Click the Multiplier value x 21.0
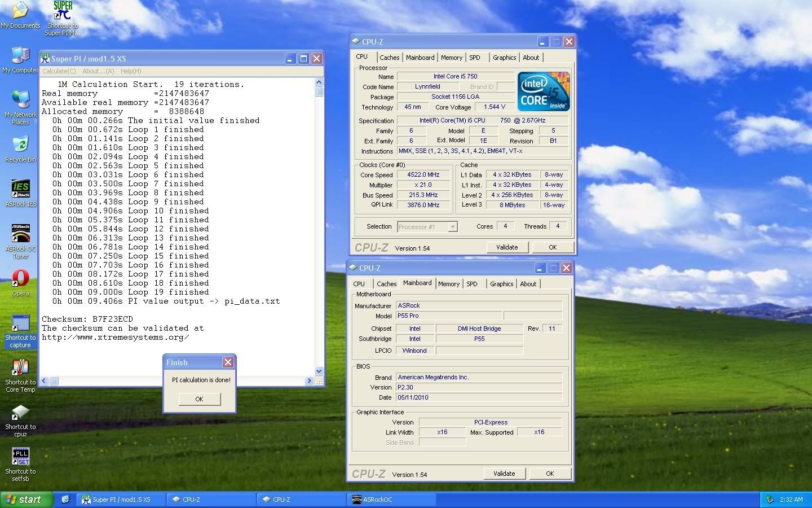Viewport: 812px width, 508px height. [x=423, y=185]
